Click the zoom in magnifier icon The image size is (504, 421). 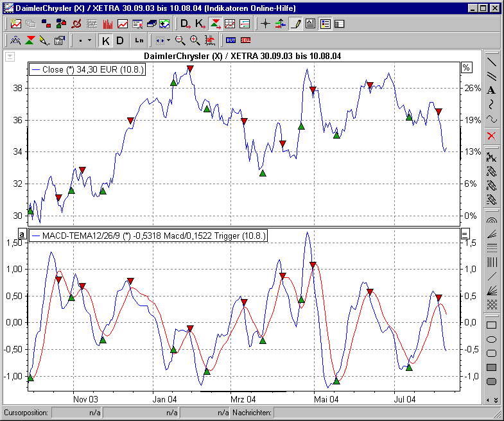[195, 40]
